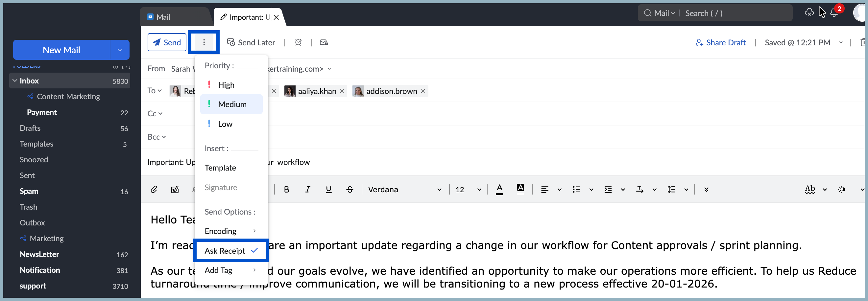Viewport: 868px width, 301px height.
Task: Apply strikethrough formatting
Action: (350, 190)
